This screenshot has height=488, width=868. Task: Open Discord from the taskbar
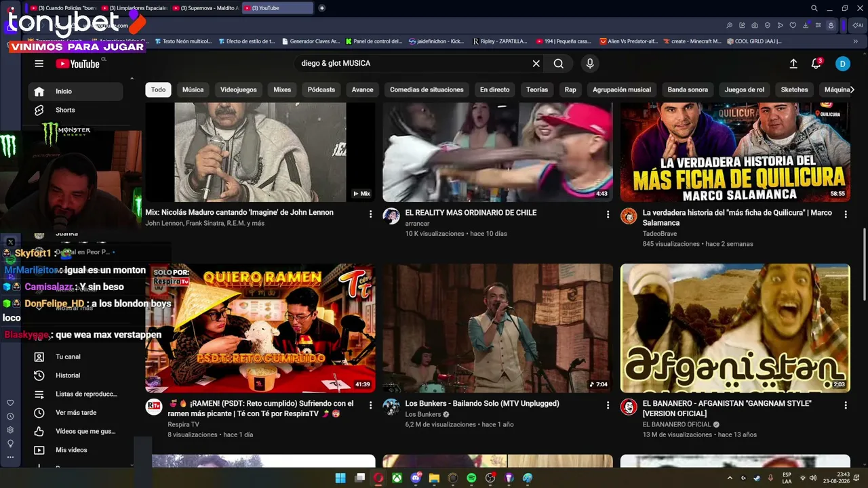[416, 478]
